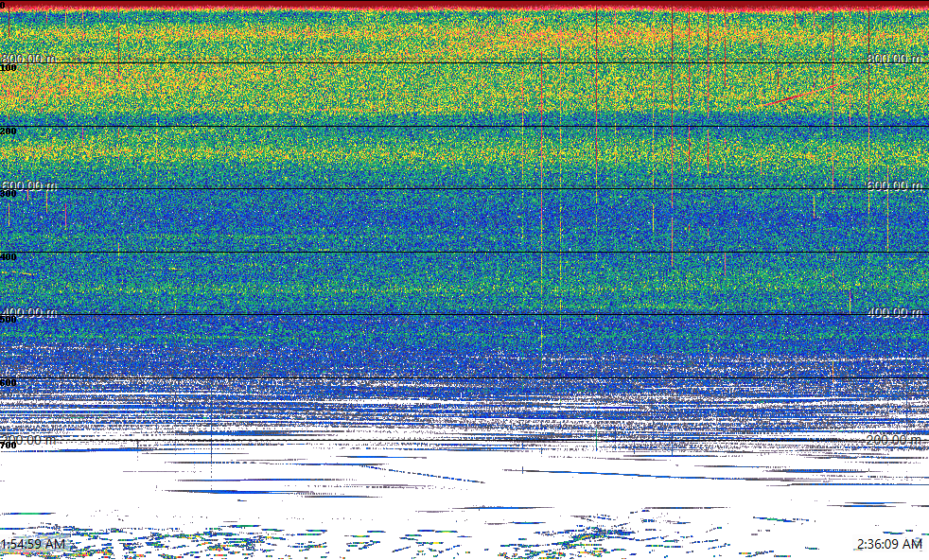Select the left-edge 600.00 m range label
The width and height of the screenshot is (929, 560).
[28, 185]
